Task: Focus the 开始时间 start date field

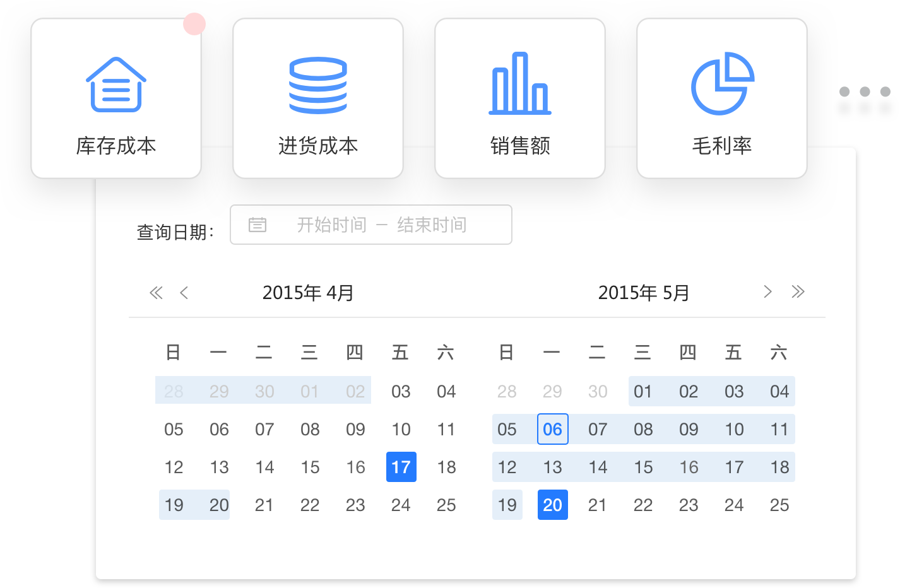Action: 332,225
